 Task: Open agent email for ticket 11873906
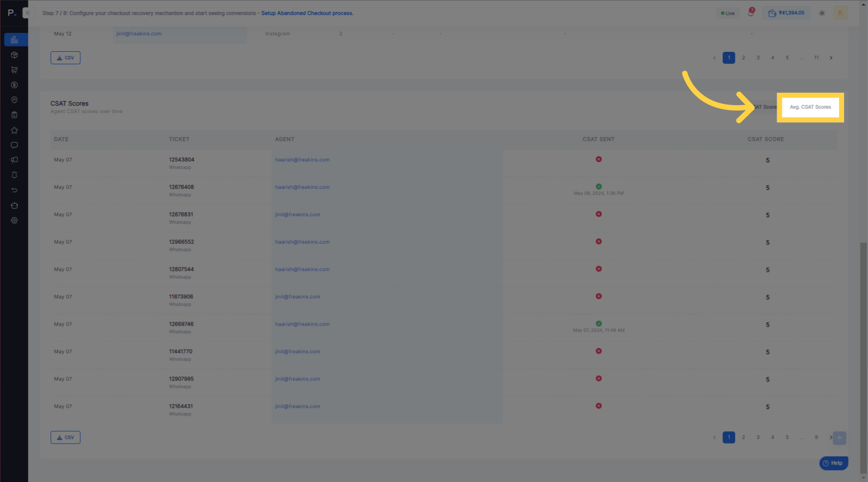298,297
